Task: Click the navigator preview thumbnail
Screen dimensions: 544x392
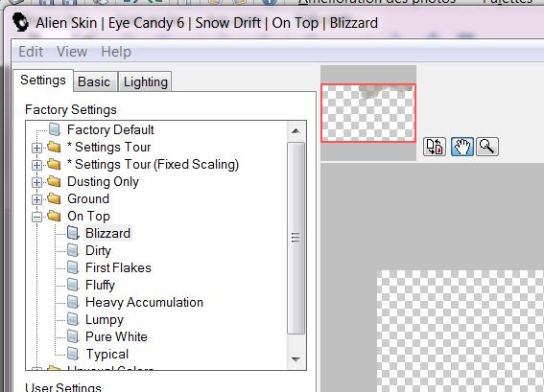Action: tap(368, 113)
